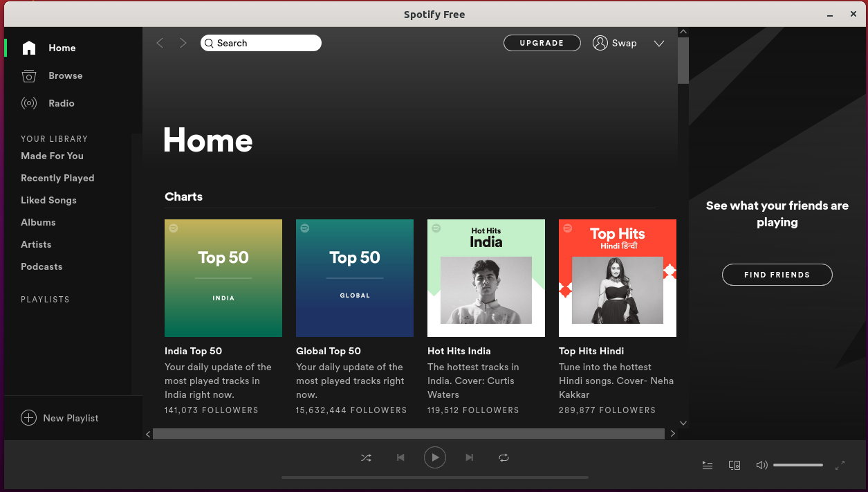Skip to the previous track
This screenshot has height=492, width=868.
[x=400, y=457]
